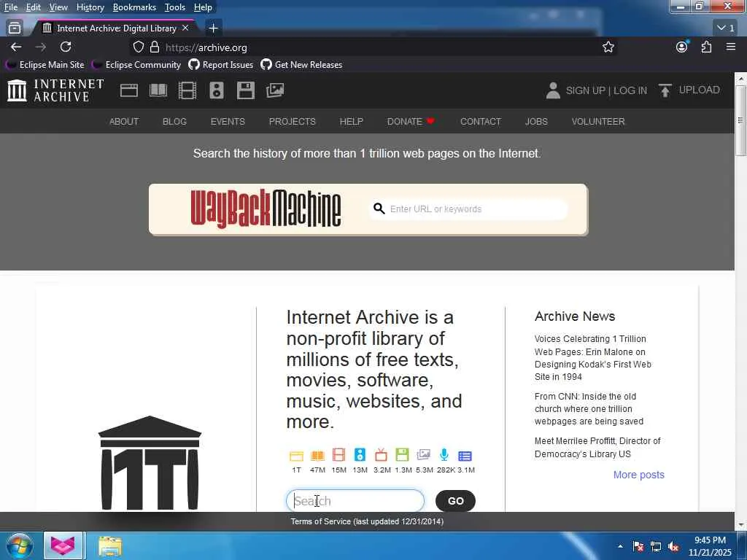Open the hamburger application menu
Image resolution: width=747 pixels, height=560 pixels.
click(x=731, y=47)
